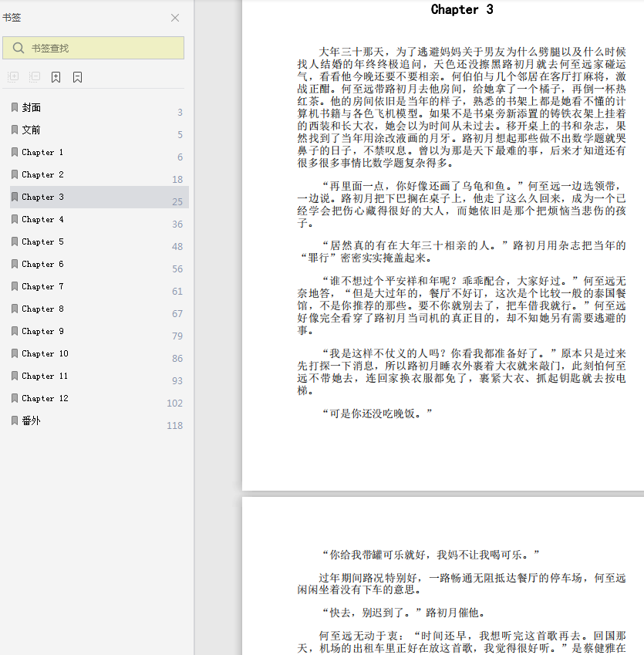Click the line “可是你还没吃晚饭。”

click(x=376, y=414)
